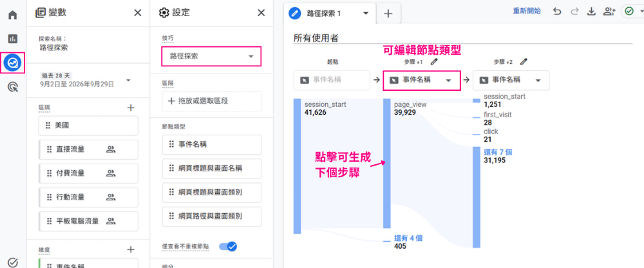The height and width of the screenshot is (268, 644).
Task: Click the 過去 28 天 label
Action: click(x=56, y=75)
